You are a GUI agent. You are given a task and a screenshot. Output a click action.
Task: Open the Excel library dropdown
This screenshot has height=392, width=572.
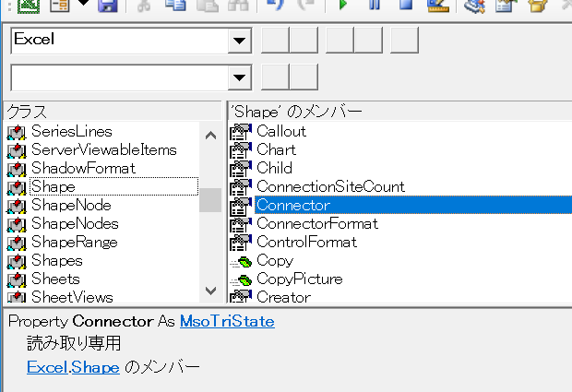click(x=239, y=41)
